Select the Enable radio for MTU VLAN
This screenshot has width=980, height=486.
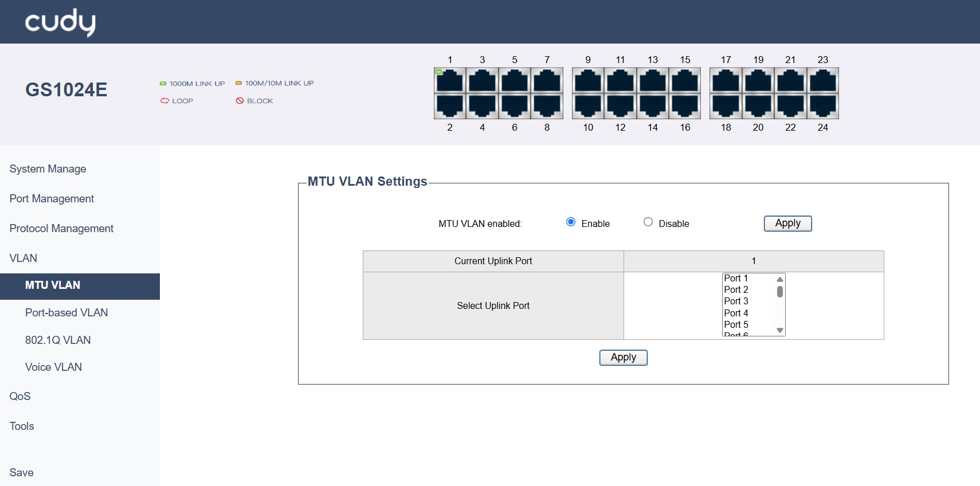[571, 222]
